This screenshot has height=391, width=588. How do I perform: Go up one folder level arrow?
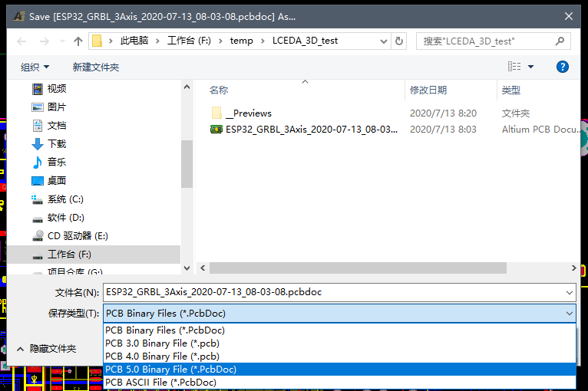click(x=78, y=41)
